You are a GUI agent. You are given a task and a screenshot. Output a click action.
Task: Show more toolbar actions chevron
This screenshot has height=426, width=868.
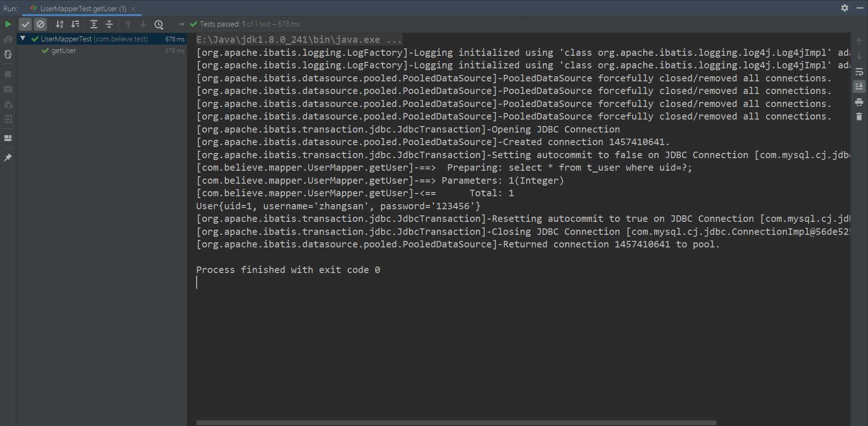[181, 24]
